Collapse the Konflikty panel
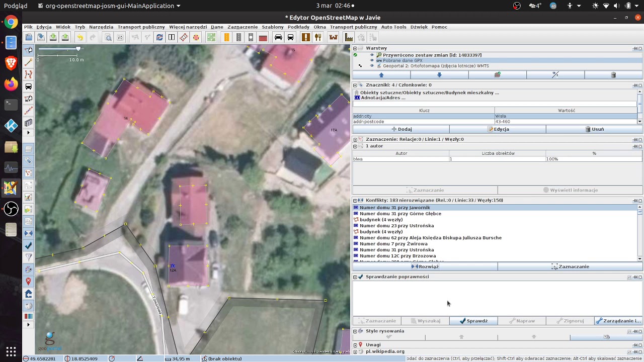This screenshot has height=362, width=644. (355, 200)
